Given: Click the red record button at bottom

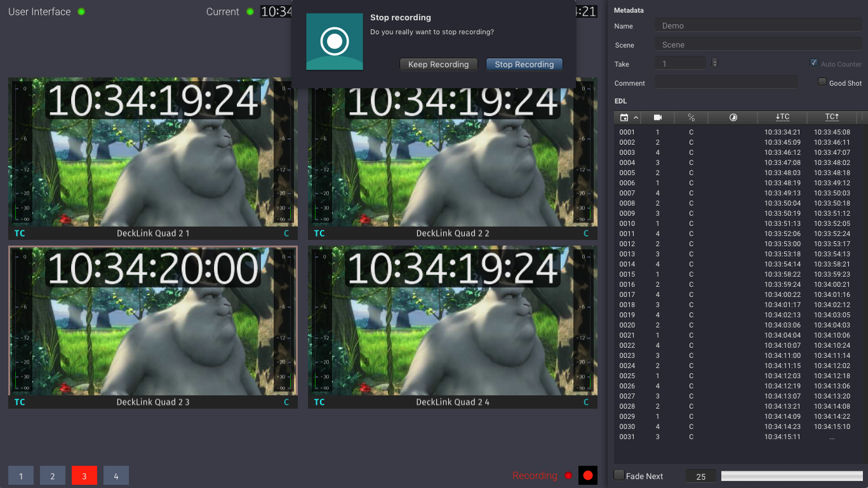Looking at the screenshot, I should (x=588, y=475).
